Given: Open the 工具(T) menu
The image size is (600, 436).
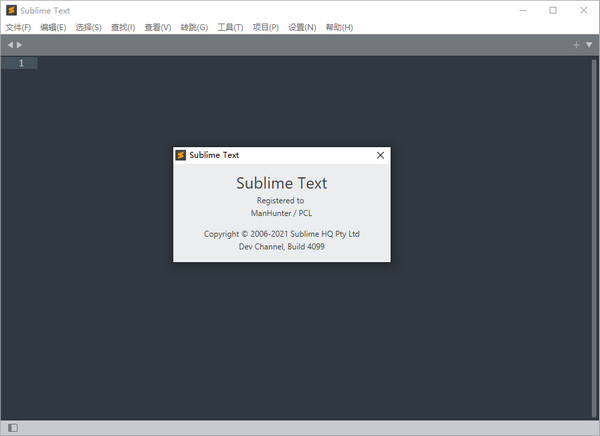Looking at the screenshot, I should 230,27.
